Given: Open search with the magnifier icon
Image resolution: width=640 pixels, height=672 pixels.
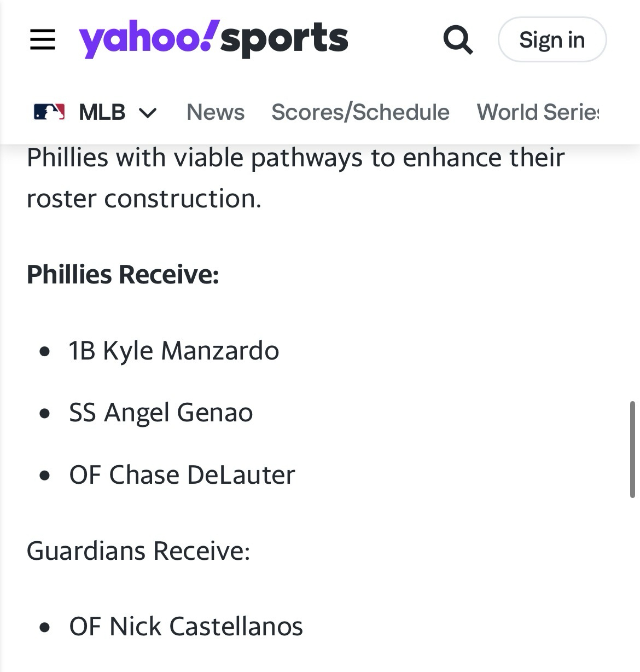Looking at the screenshot, I should 457,39.
